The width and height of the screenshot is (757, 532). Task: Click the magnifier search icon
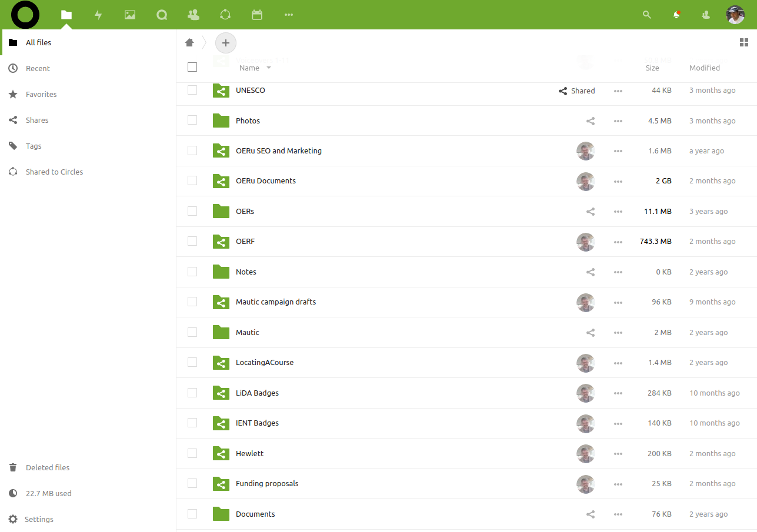(647, 15)
